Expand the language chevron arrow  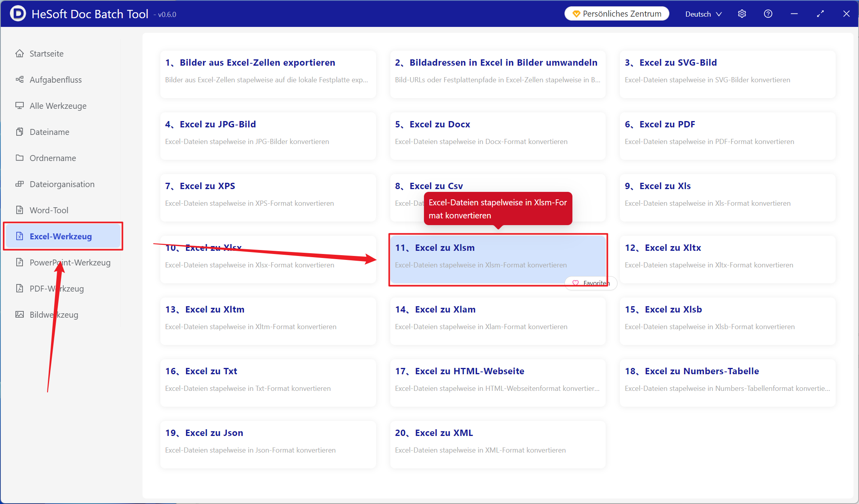[x=719, y=14]
